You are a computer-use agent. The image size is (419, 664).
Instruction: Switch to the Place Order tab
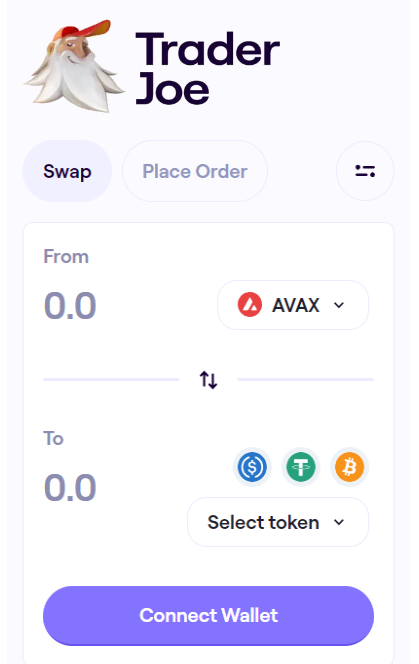tap(195, 171)
